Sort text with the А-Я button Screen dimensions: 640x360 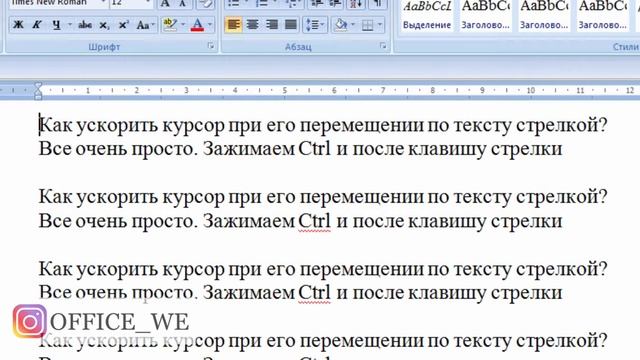(x=356, y=4)
